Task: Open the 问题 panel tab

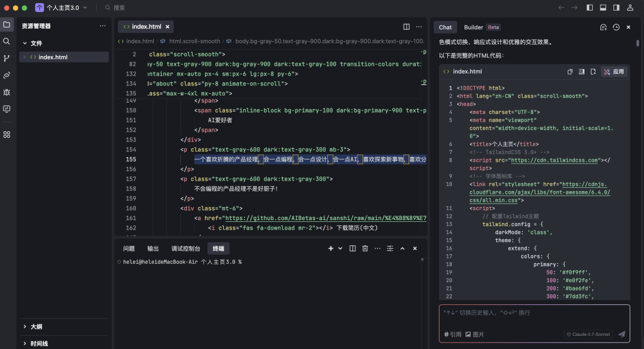Action: click(x=129, y=248)
